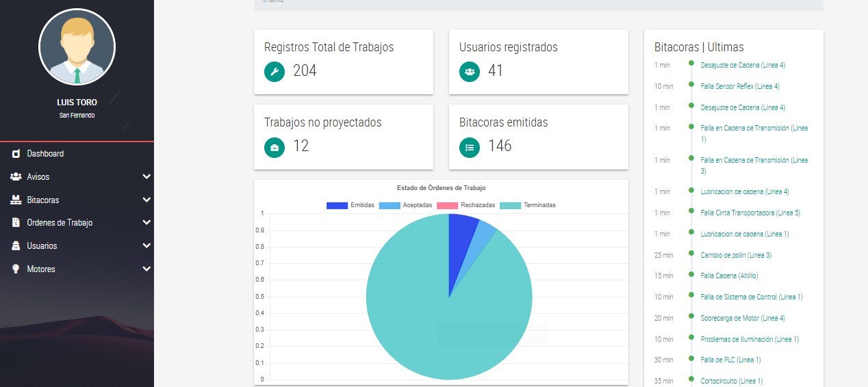Screen dimensions: 868x387
Task: Expand the Usuarios menu chevron
Action: coord(146,246)
